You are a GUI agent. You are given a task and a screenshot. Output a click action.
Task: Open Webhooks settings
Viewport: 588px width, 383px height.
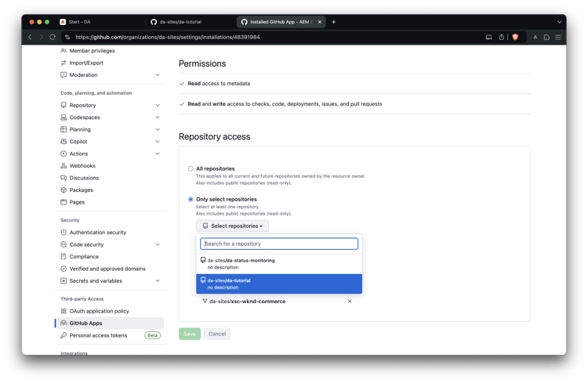click(x=82, y=165)
